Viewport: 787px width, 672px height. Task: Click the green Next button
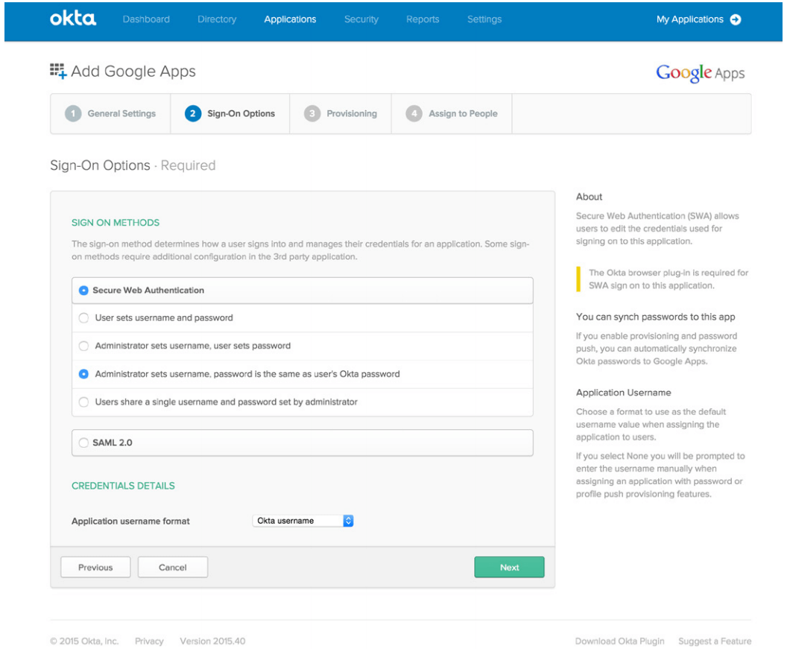509,568
